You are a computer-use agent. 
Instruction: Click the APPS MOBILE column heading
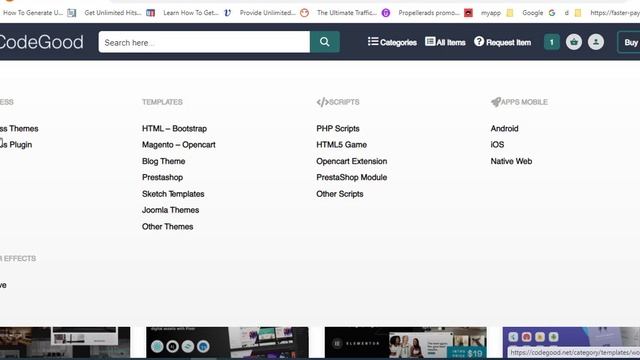pos(519,102)
